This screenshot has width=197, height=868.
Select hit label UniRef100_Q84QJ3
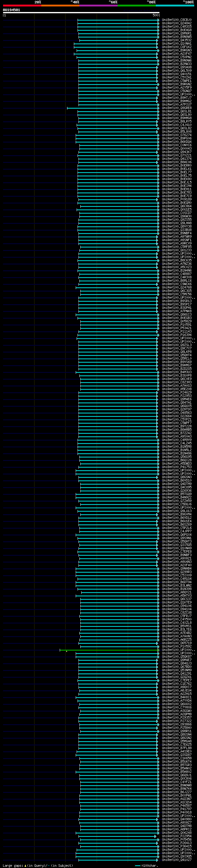point(176,663)
